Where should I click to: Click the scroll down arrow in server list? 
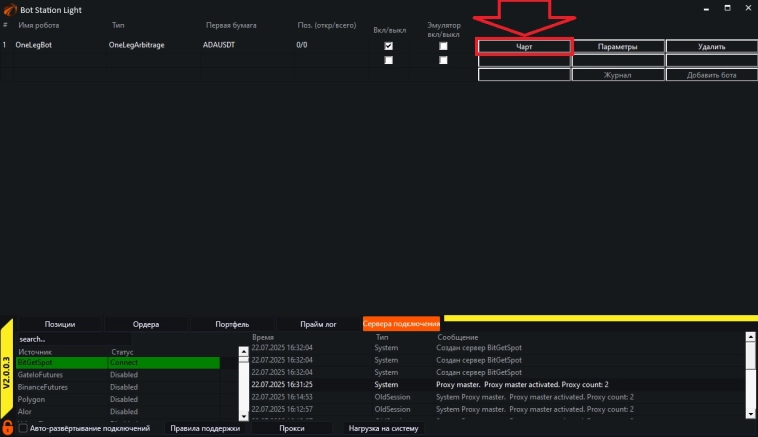[243, 414]
